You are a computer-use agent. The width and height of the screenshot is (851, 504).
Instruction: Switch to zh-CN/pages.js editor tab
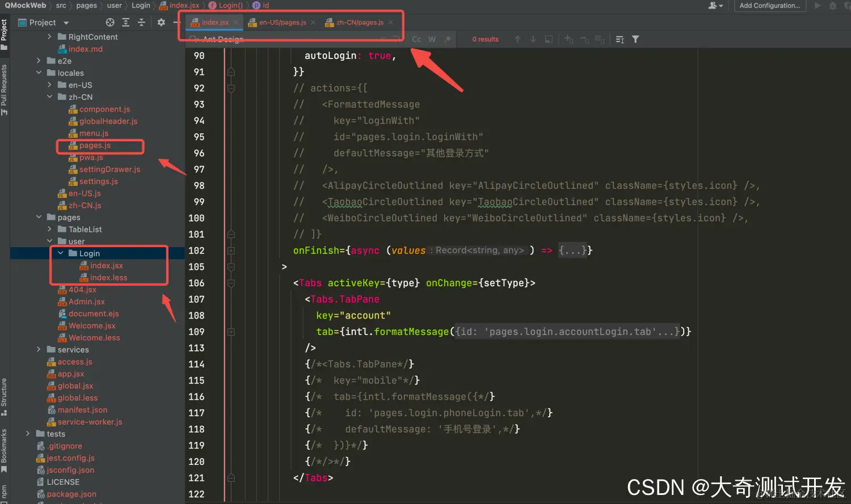click(x=360, y=23)
